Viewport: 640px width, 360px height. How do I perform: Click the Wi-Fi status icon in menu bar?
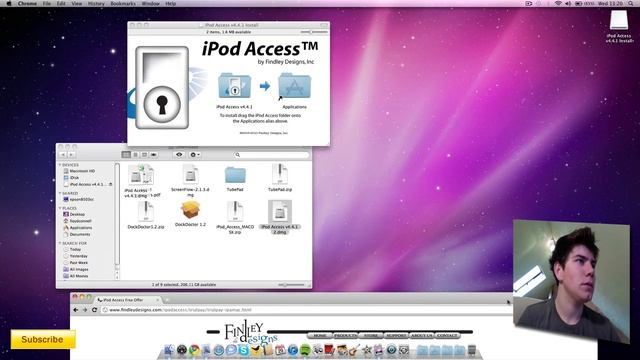(558, 3)
